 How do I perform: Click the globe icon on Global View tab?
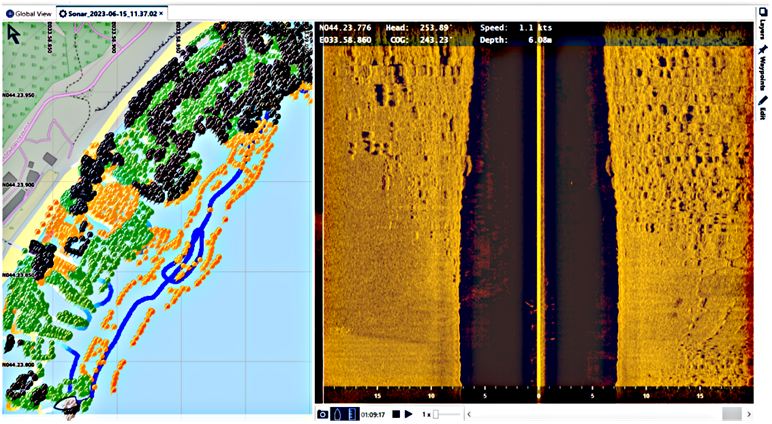(x=8, y=13)
